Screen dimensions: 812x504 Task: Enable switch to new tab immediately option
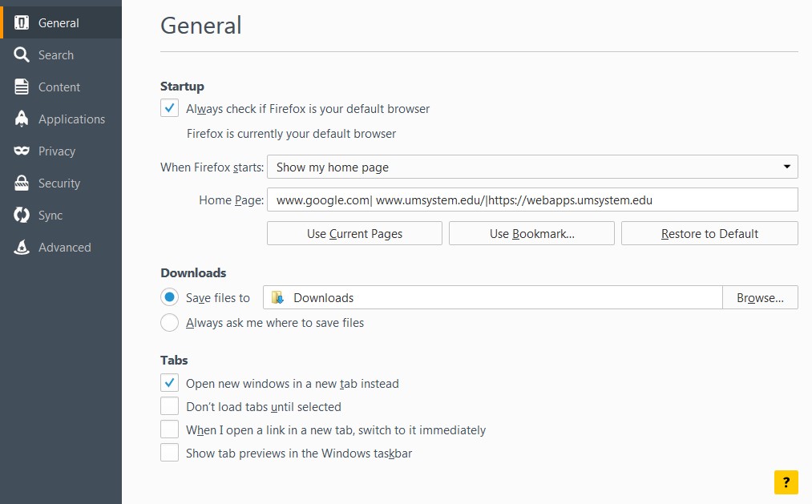point(169,429)
